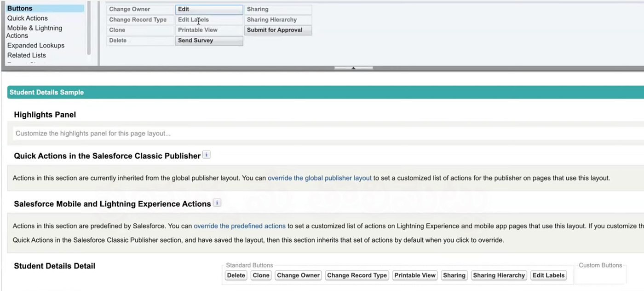Select Buttons in the palette category list
644x291 pixels.
pos(20,8)
